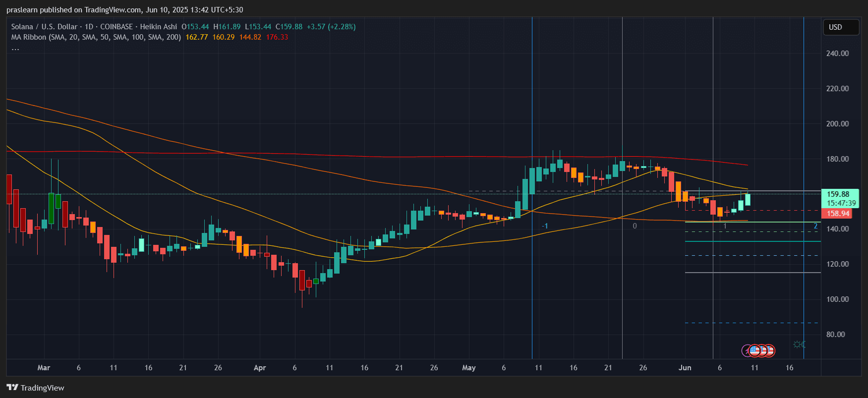868x398 pixels.
Task: Click the 200.00 level on price axis
Action: (837, 124)
